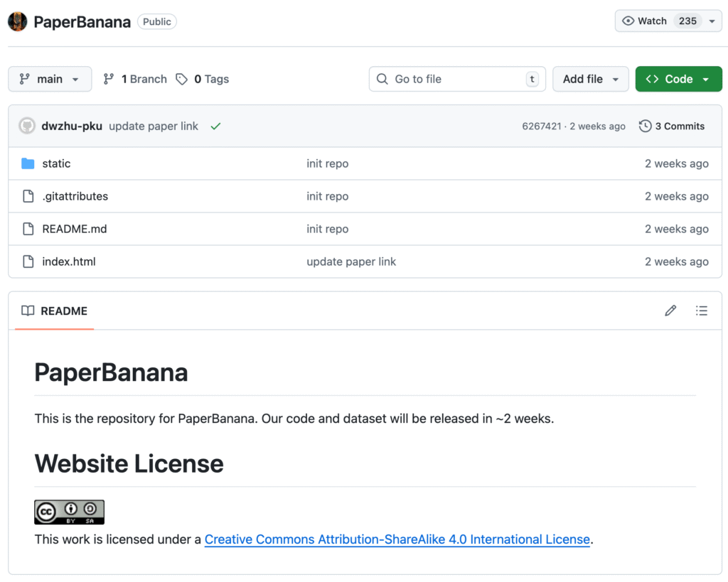The height and width of the screenshot is (582, 728).
Task: Open the commit hash 6267421
Action: click(541, 126)
